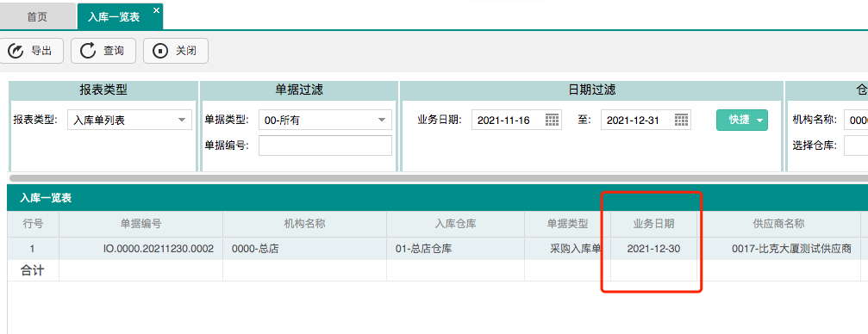Image resolution: width=868 pixels, height=334 pixels.
Task: Select the 入库一览表 tab
Action: point(114,17)
